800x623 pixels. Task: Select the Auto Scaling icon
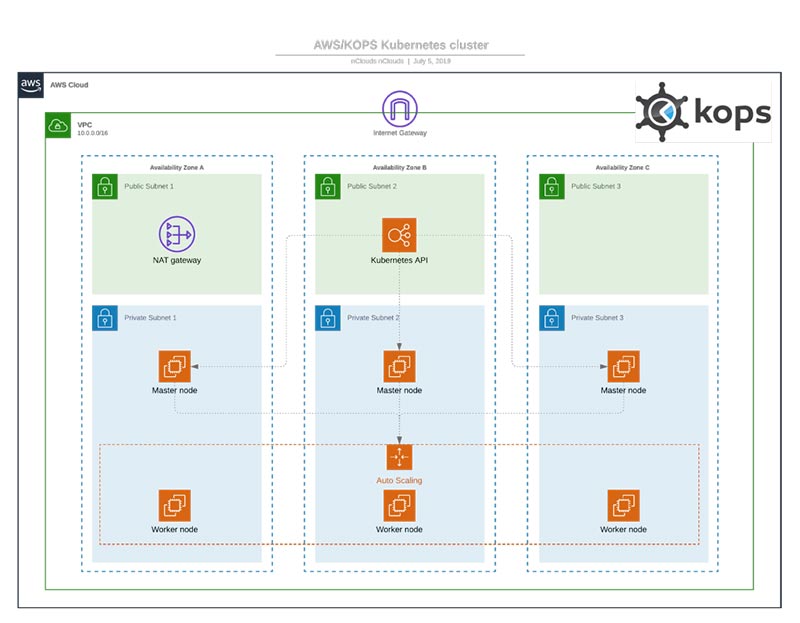click(399, 457)
